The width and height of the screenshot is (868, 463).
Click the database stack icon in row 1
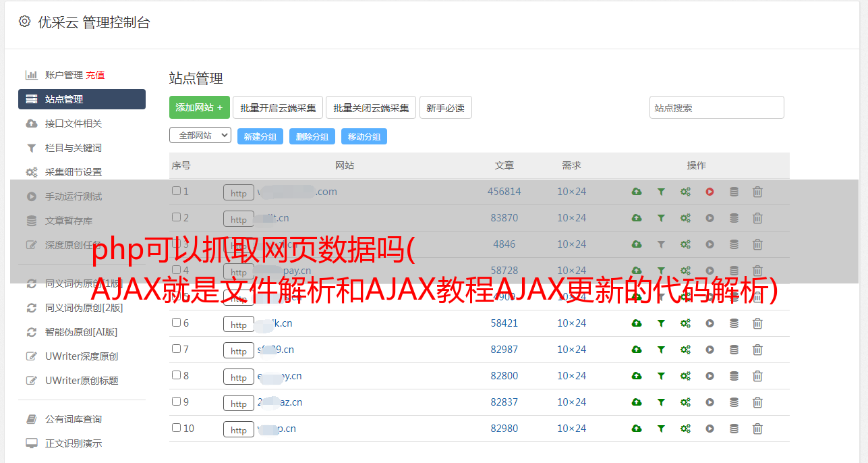tap(734, 192)
